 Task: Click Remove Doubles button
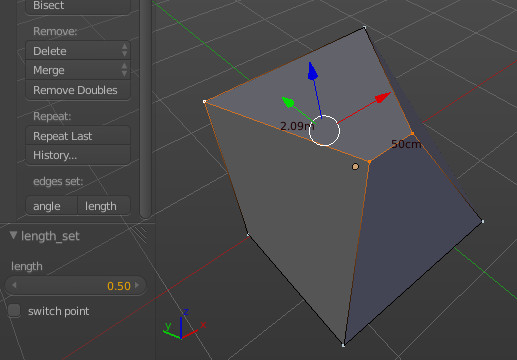click(x=78, y=90)
